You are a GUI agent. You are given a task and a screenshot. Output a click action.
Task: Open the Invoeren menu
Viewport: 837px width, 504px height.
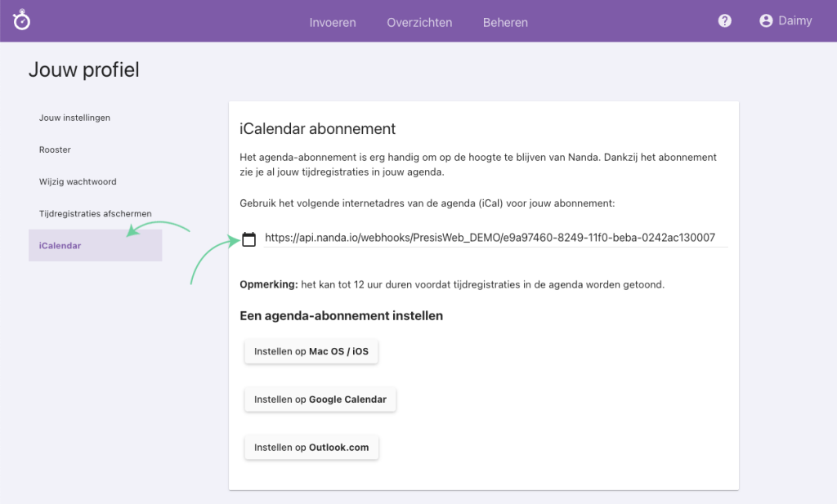coord(333,23)
